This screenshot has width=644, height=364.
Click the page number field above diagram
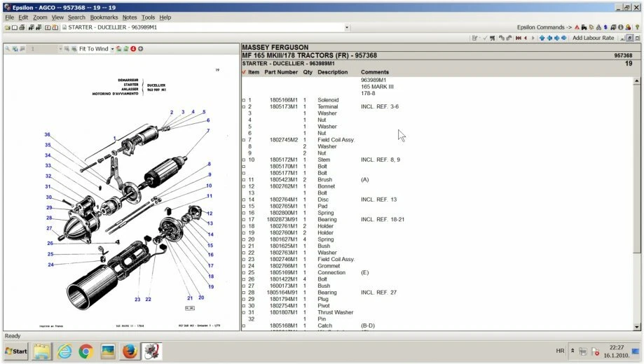click(x=43, y=49)
